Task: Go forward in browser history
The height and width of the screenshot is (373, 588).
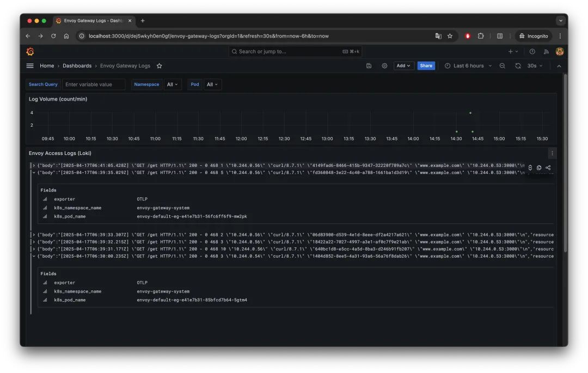Action: (40, 36)
